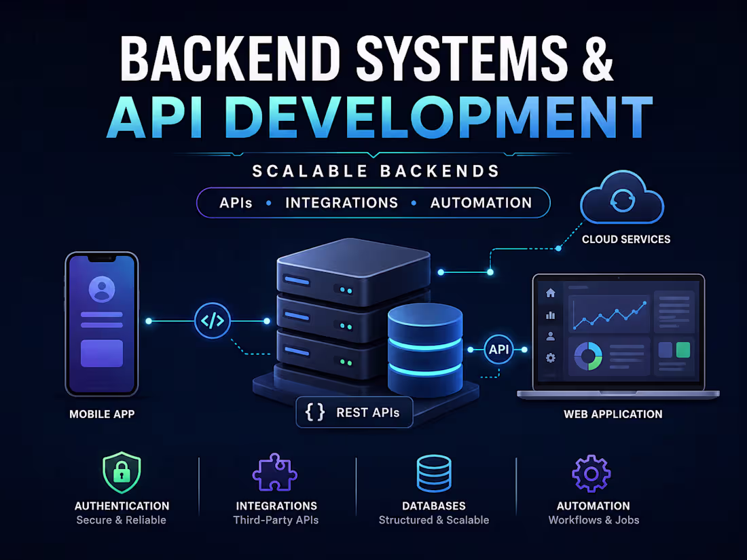Click the laptop sidebar settings gear
747x560 pixels.
(551, 358)
